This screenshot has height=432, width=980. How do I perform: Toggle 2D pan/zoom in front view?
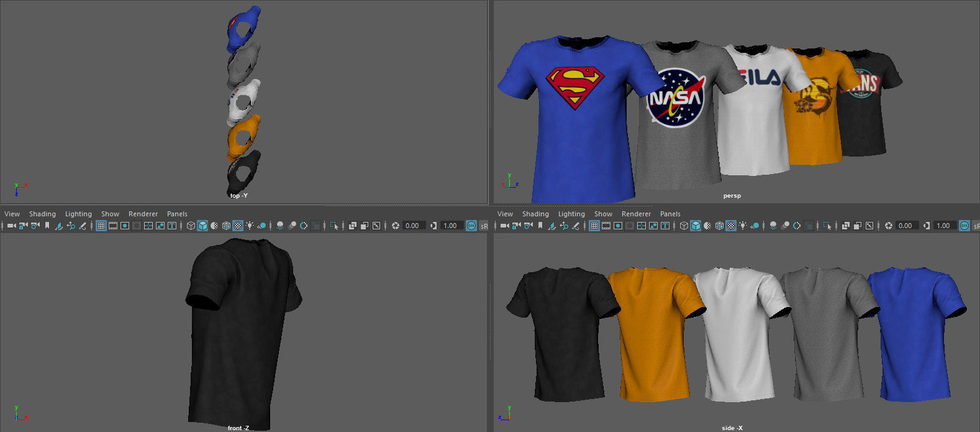pos(70,226)
